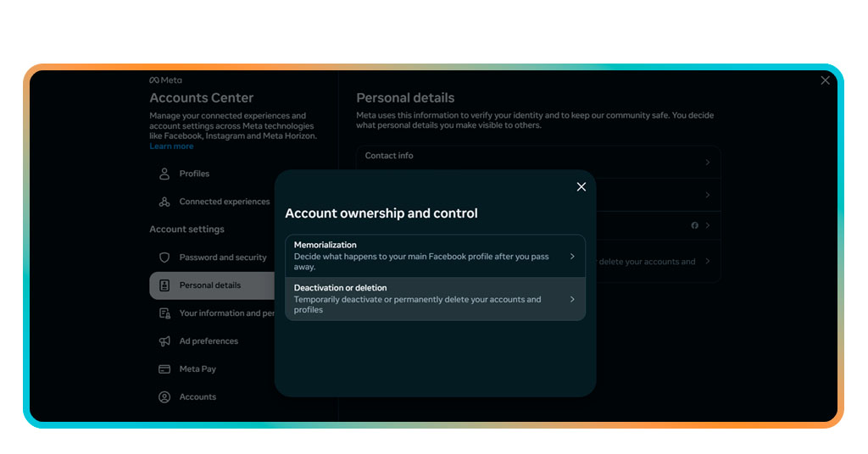Open the Contact info row
Screen dimensions: 868x454
[538, 162]
